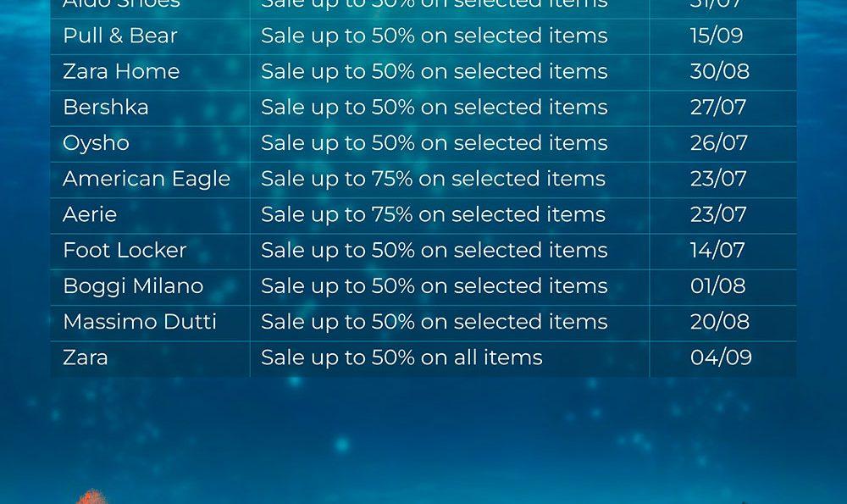Select the Massimo Dutti store name
Viewport: 847px width, 504px height.
pos(140,321)
